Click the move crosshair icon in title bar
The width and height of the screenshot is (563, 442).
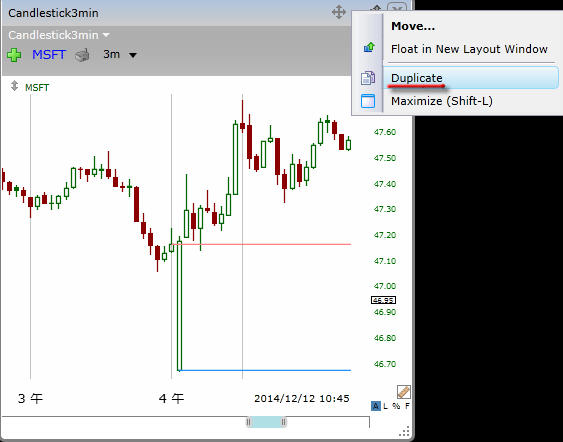click(339, 12)
